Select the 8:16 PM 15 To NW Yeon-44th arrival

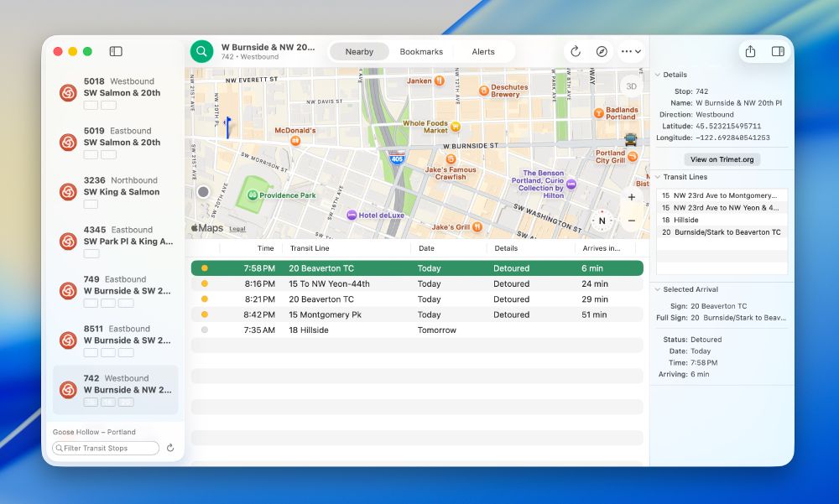pyautogui.click(x=417, y=284)
